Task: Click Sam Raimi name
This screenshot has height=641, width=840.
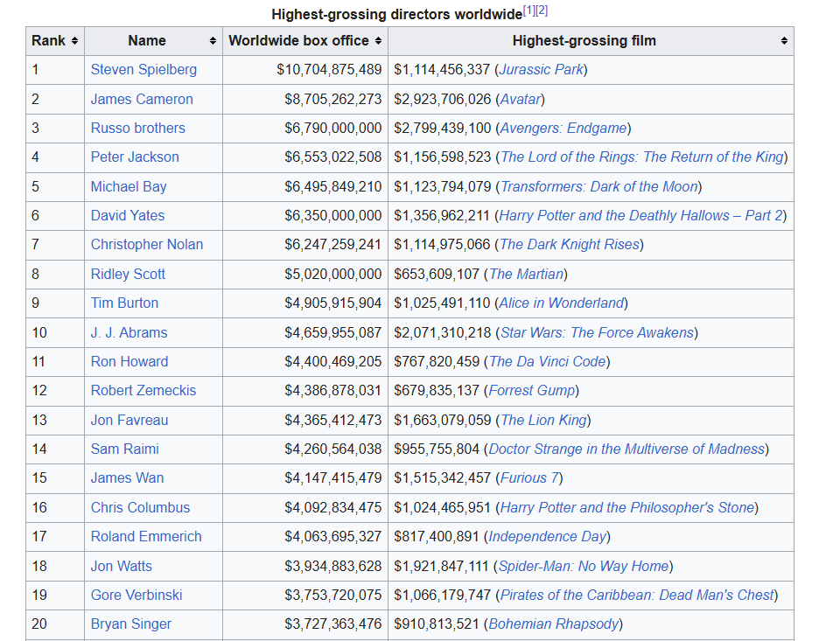Action: (x=125, y=449)
